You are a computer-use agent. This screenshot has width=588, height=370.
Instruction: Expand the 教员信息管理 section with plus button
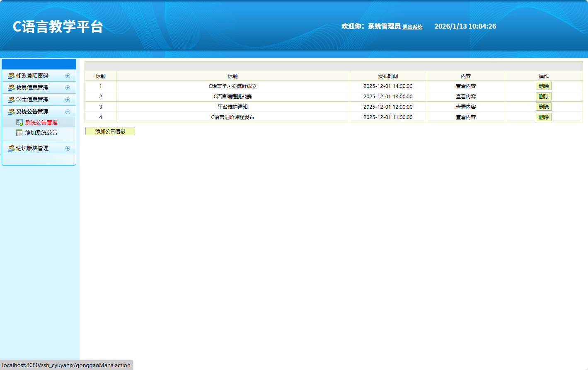68,88
